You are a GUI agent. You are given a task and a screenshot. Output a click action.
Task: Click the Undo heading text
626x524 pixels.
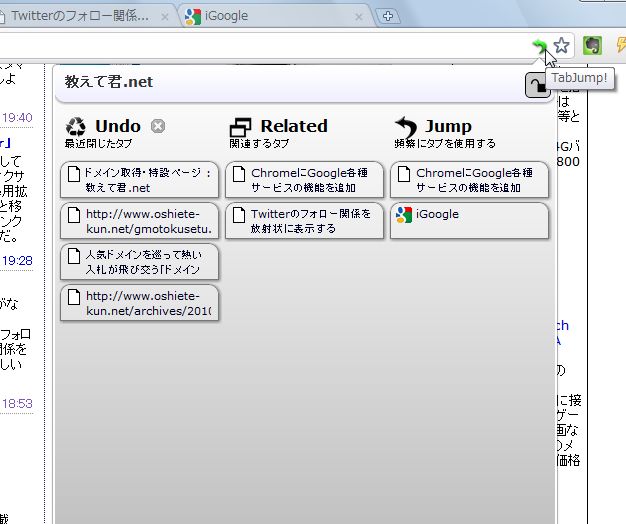pyautogui.click(x=118, y=126)
